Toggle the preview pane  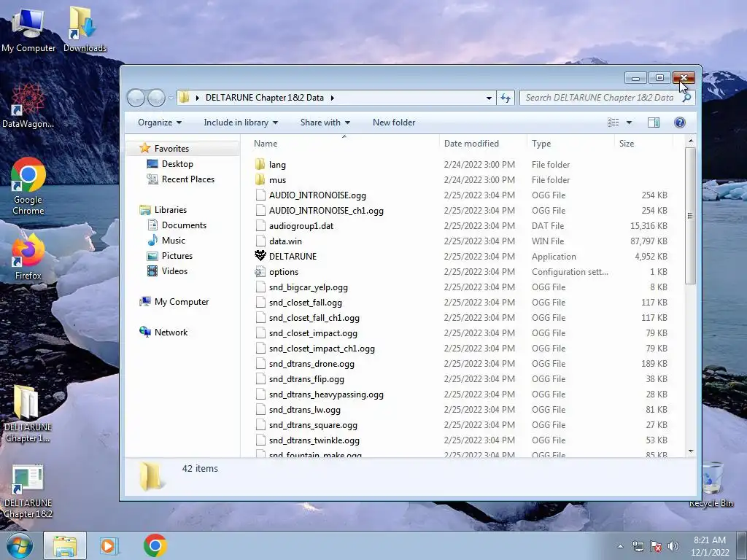tap(653, 122)
